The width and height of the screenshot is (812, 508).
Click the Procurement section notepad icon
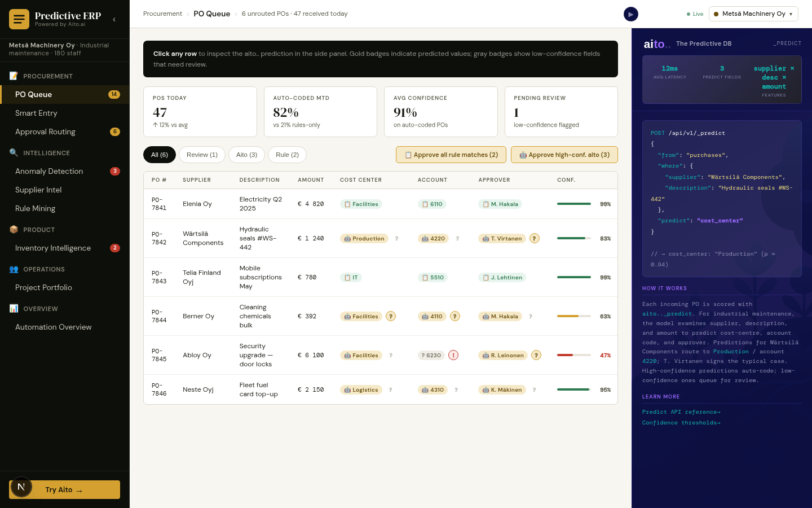point(14,76)
